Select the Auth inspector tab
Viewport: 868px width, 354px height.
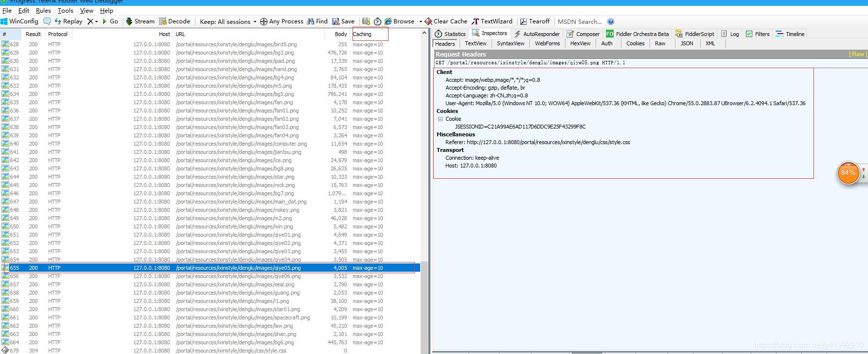[x=607, y=43]
